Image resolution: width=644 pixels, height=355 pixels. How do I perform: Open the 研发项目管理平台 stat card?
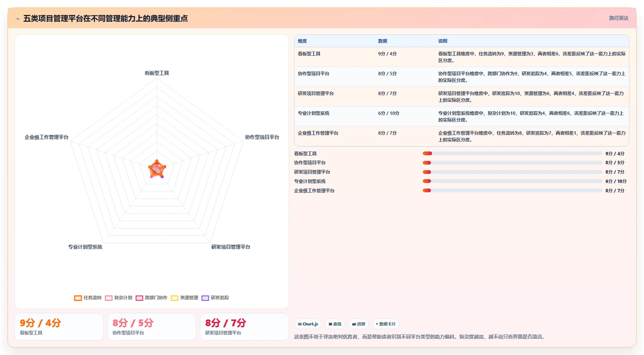click(244, 327)
